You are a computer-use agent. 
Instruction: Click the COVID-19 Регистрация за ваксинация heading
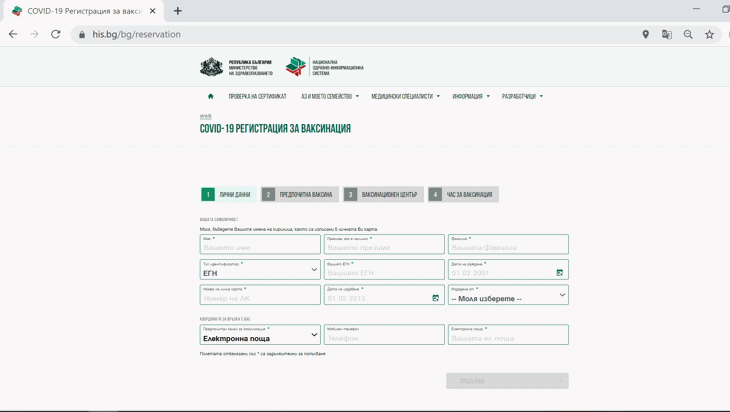click(x=275, y=128)
